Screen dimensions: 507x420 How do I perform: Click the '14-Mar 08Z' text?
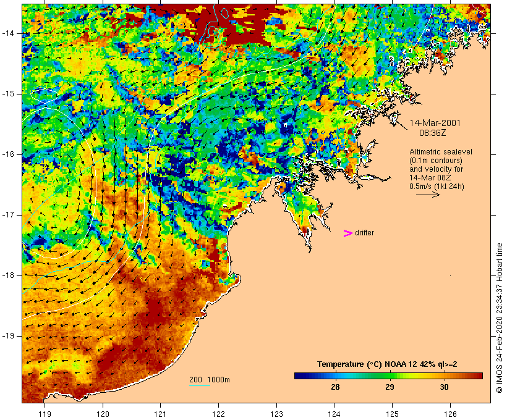[430, 178]
